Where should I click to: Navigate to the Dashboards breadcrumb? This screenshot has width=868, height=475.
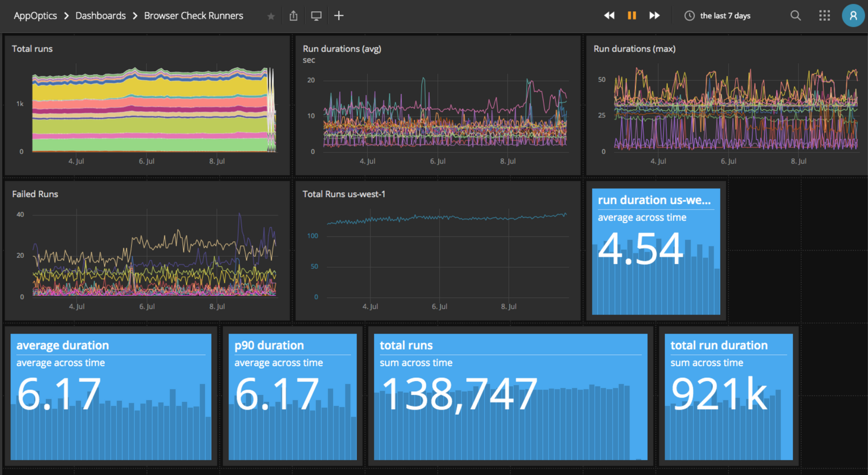(100, 16)
